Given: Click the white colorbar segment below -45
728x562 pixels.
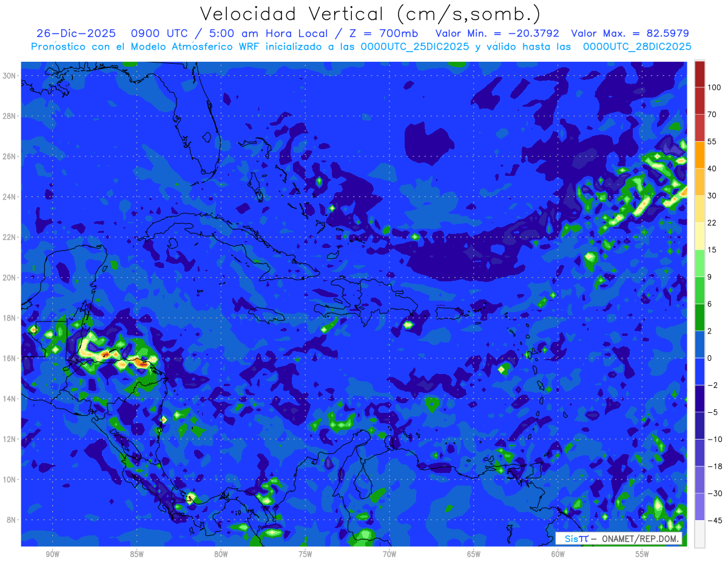Looking at the screenshot, I should pos(699,534).
